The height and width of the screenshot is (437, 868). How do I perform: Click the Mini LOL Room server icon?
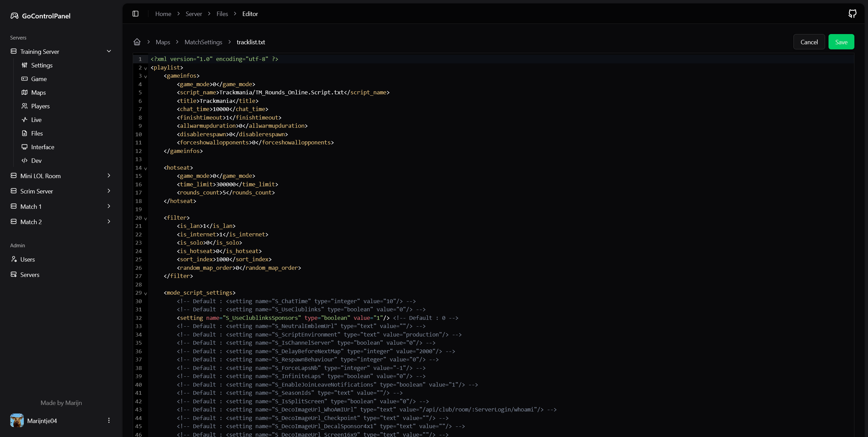[x=14, y=175]
